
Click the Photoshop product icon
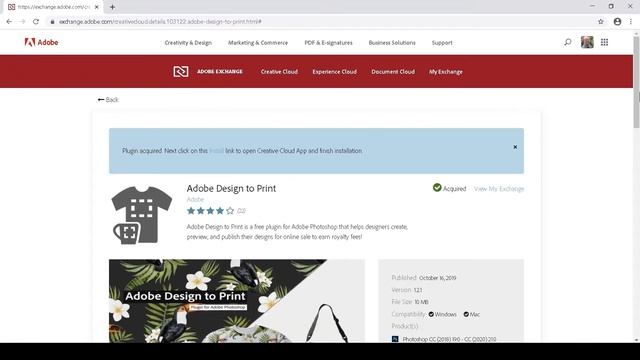tap(395, 339)
